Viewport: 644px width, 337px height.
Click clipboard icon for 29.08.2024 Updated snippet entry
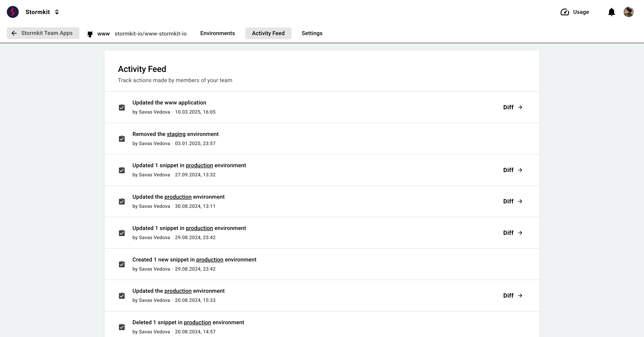click(122, 233)
